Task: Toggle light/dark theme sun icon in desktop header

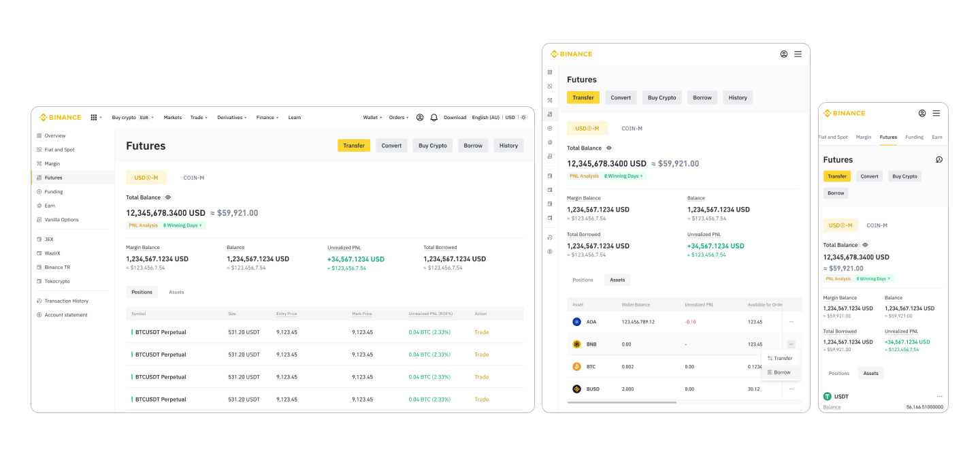Action: pos(523,117)
